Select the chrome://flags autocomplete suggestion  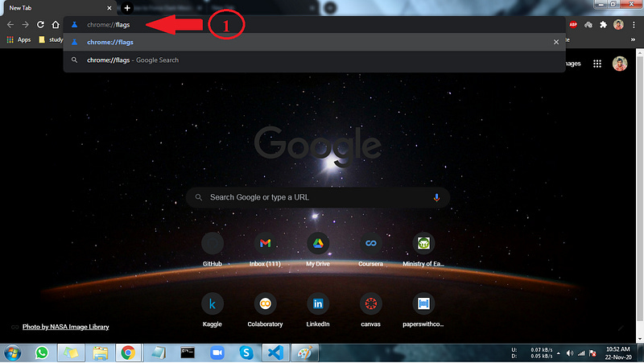pos(314,42)
